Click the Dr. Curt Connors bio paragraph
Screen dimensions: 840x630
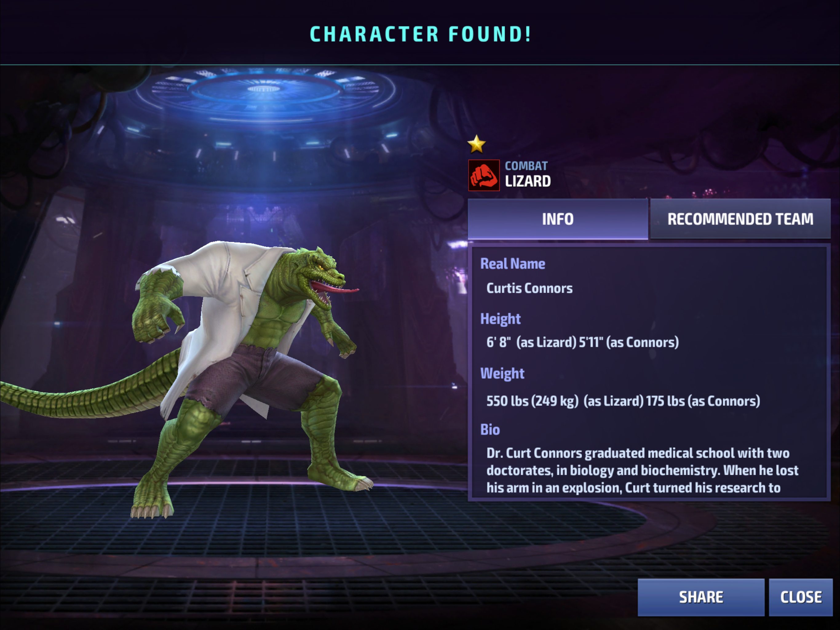point(642,470)
